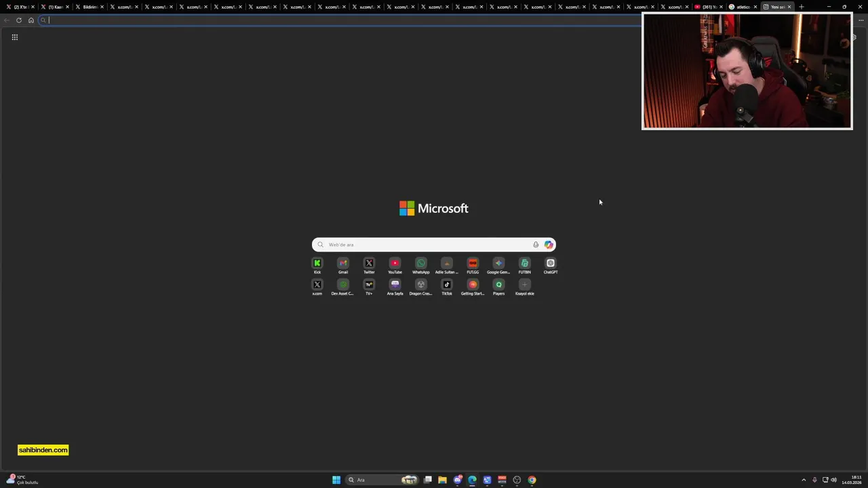Open the YouTube shortcut tile

pos(395,266)
